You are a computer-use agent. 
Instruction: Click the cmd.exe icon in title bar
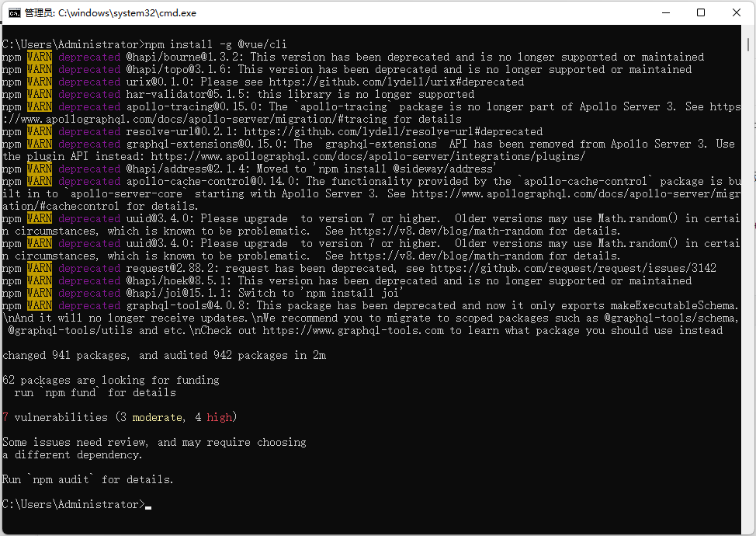point(15,13)
